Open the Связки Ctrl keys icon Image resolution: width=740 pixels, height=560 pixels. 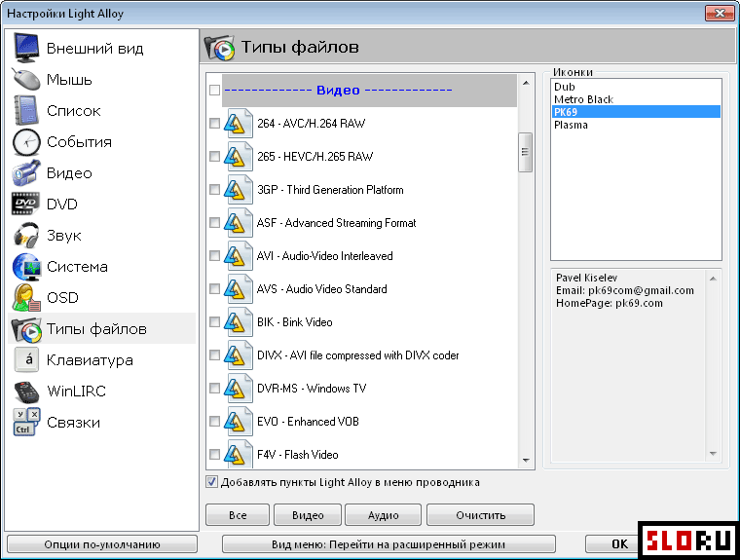(26, 422)
